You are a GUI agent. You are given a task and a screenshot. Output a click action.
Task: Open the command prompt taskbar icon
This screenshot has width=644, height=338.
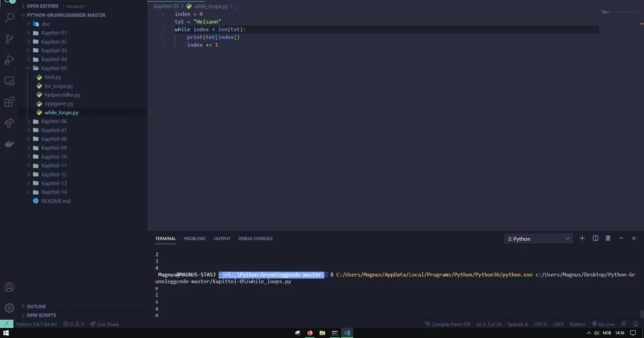coord(334,333)
